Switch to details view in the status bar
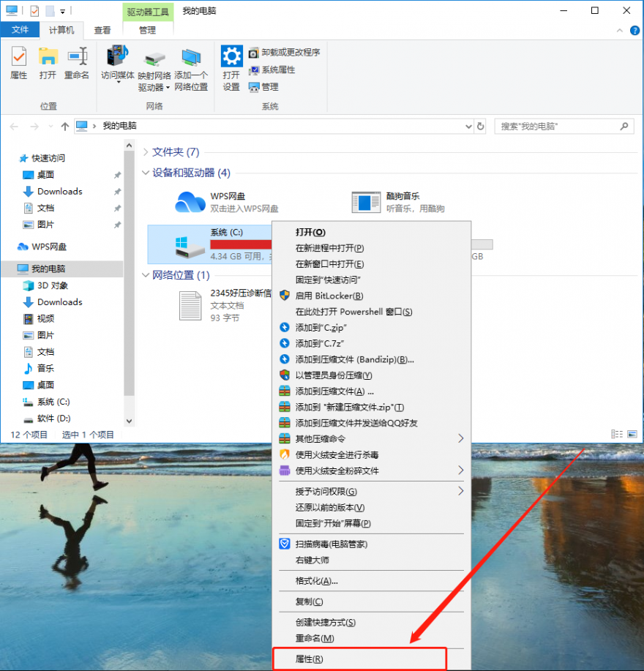 click(x=616, y=434)
